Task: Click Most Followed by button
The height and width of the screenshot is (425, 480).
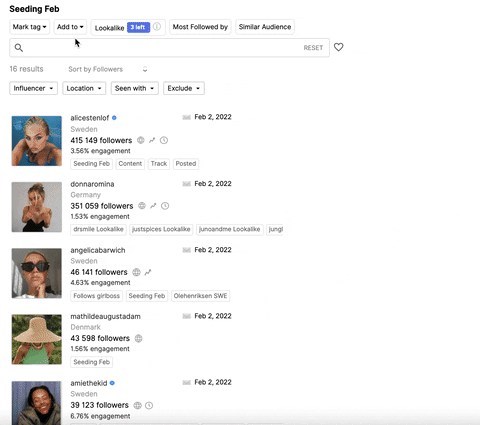Action: (x=200, y=27)
